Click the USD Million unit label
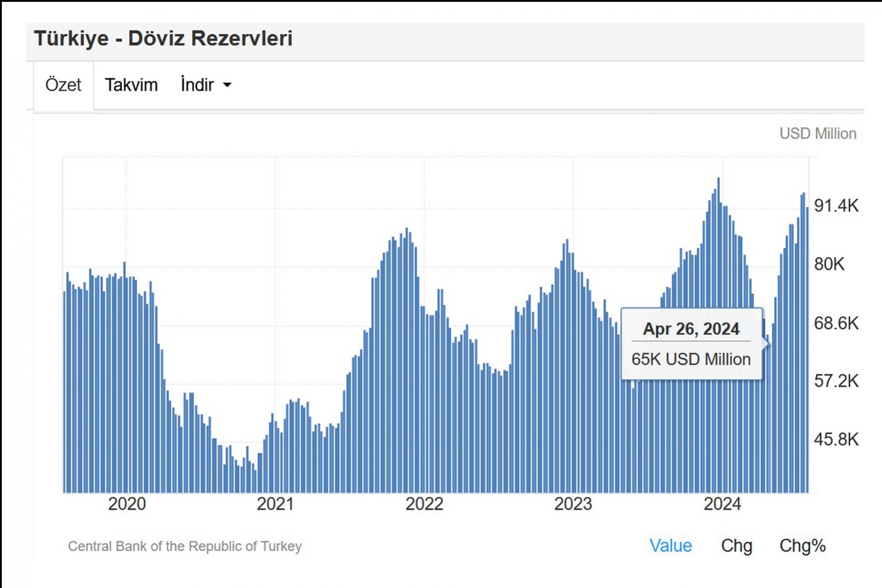Image resolution: width=882 pixels, height=588 pixels. (818, 134)
